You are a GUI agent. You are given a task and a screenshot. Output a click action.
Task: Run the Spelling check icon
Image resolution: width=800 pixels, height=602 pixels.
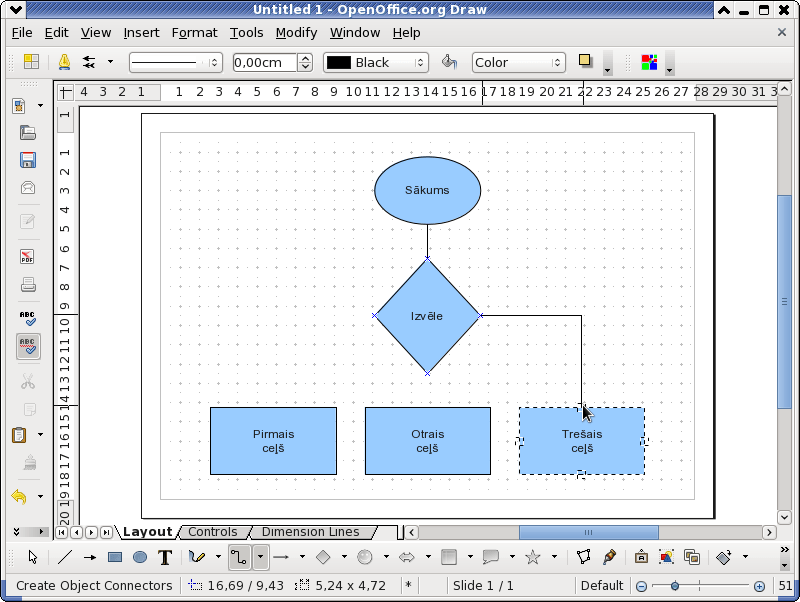[28, 318]
